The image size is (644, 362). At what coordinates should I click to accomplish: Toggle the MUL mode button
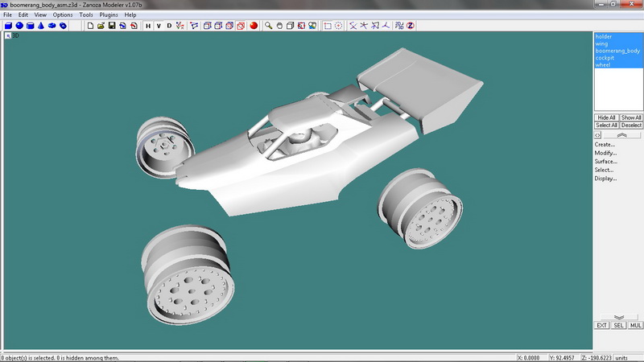coord(635,325)
